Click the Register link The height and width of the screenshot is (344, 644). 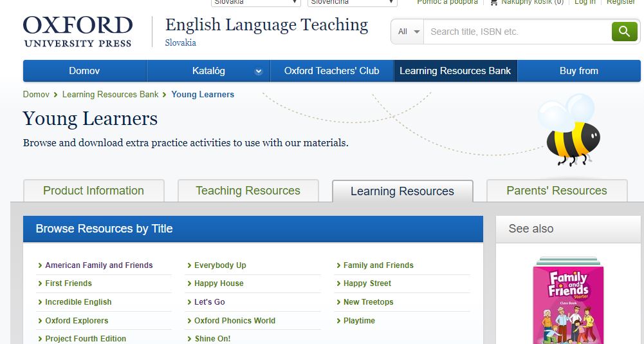(x=621, y=2)
